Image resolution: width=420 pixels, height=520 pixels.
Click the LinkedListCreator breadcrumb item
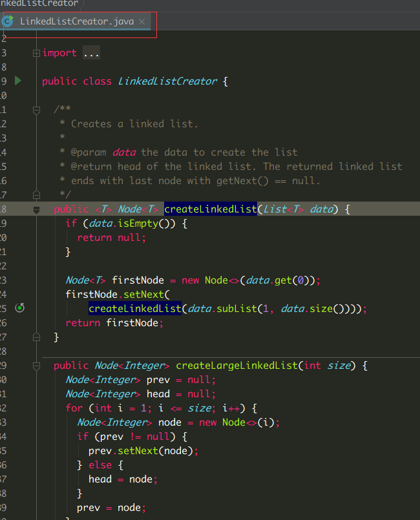point(39,4)
